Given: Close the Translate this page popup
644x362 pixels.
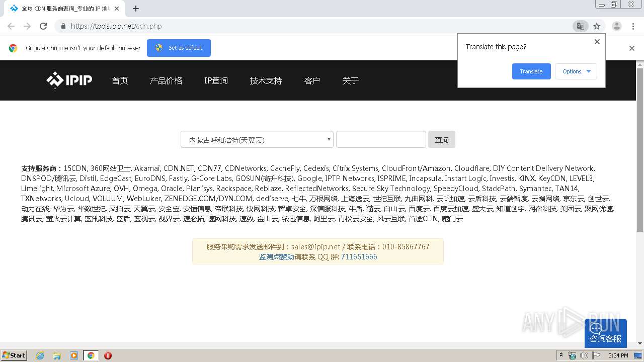Looking at the screenshot, I should click(597, 42).
